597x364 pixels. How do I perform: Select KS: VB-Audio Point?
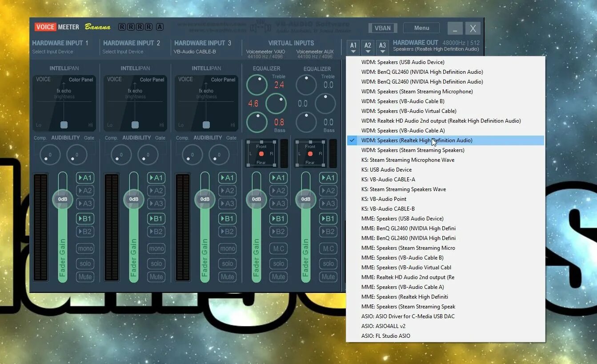[x=445, y=199]
